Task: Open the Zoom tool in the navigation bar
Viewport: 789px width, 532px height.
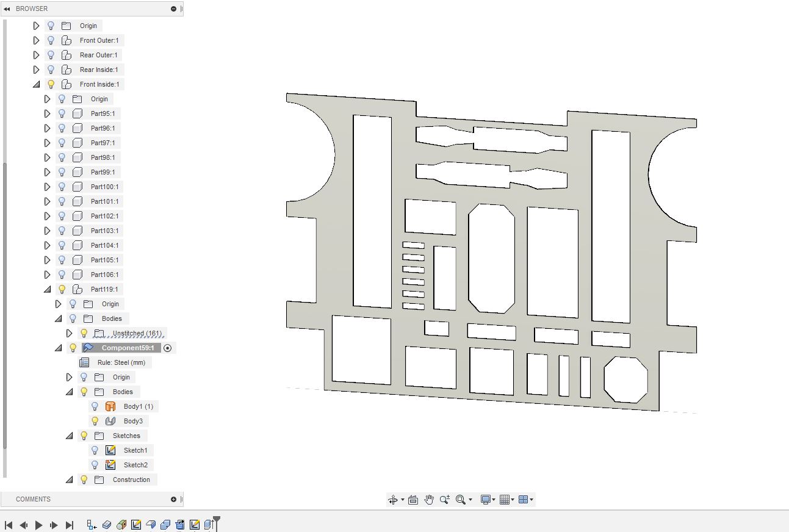Action: coord(445,499)
